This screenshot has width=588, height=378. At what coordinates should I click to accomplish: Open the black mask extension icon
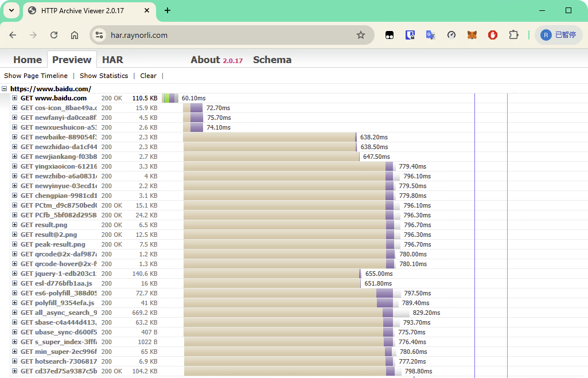pyautogui.click(x=390, y=35)
